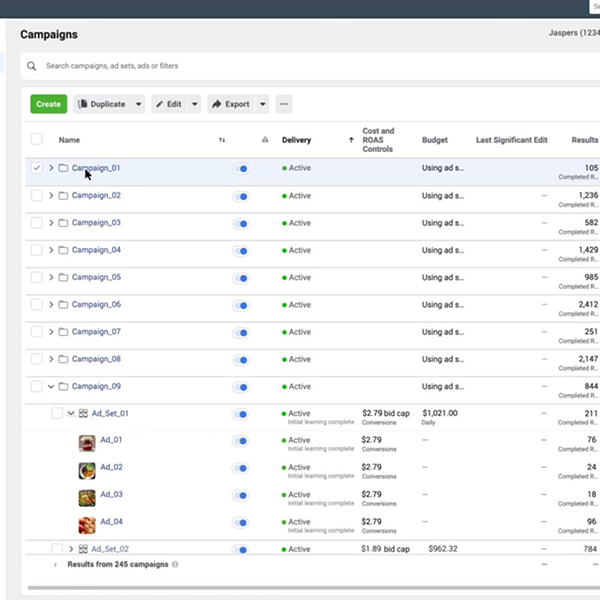Open the three-dot more options menu
Viewport: 600px width, 600px height.
tap(284, 104)
